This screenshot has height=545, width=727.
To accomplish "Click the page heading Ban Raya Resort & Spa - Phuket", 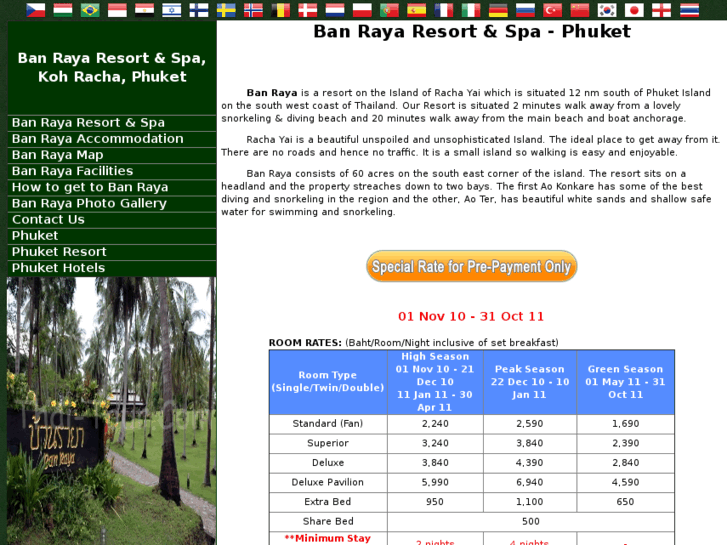I will tap(472, 32).
